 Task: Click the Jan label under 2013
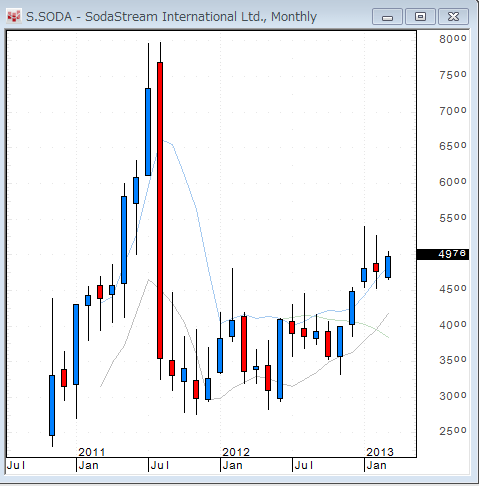tap(376, 465)
